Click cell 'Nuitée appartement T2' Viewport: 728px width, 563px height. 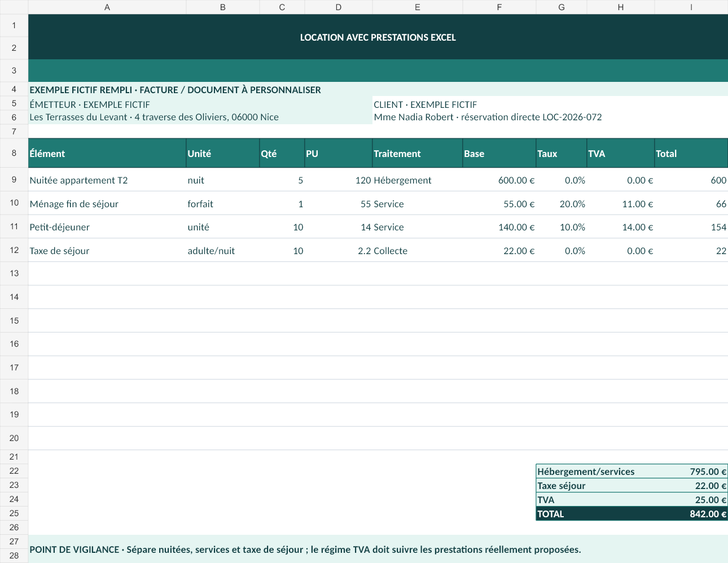(107, 180)
